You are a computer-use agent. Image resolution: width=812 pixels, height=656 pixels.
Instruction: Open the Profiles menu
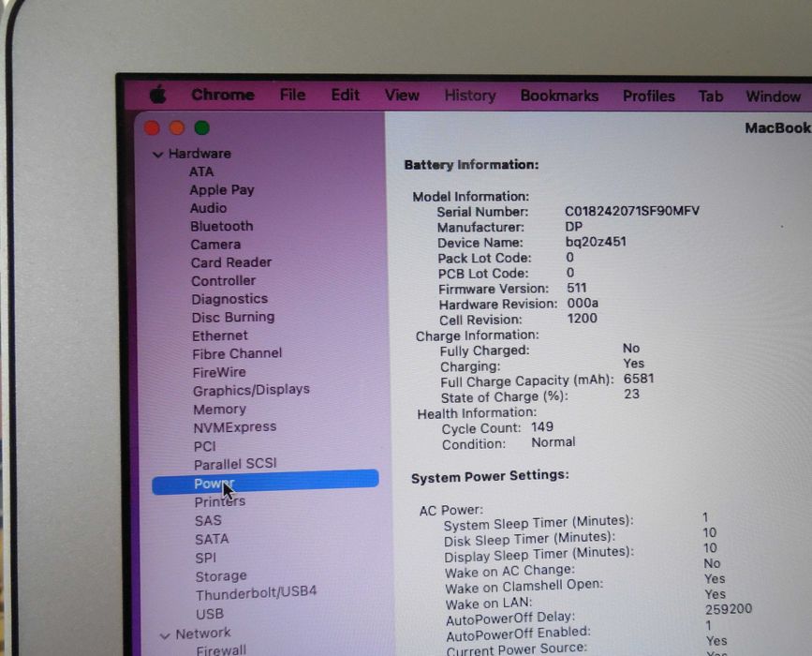click(649, 96)
